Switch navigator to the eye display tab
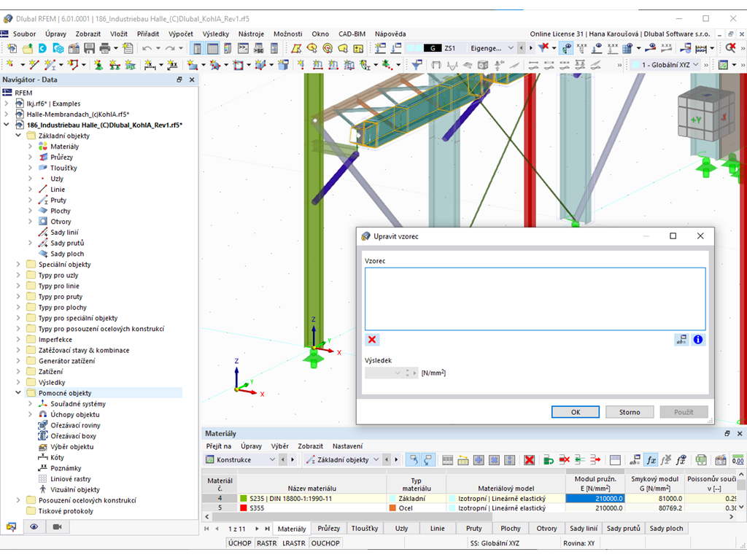This screenshot has height=560, width=747. point(34,526)
